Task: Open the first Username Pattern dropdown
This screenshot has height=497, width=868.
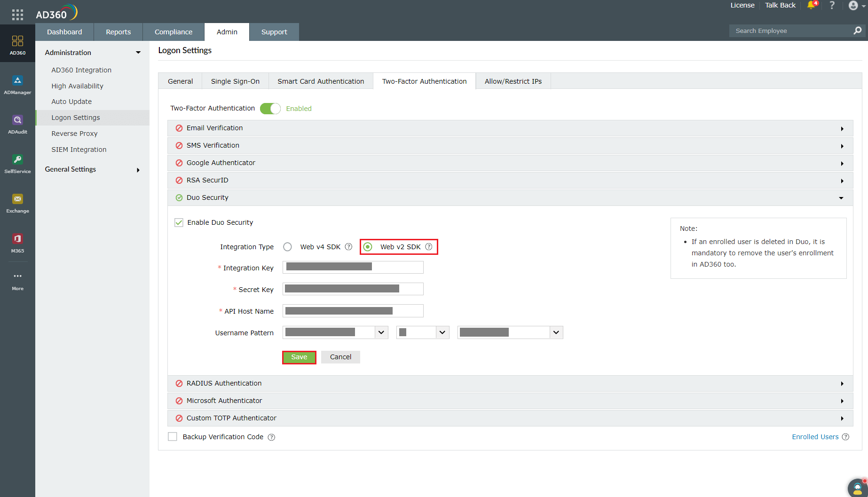Action: pyautogui.click(x=381, y=332)
